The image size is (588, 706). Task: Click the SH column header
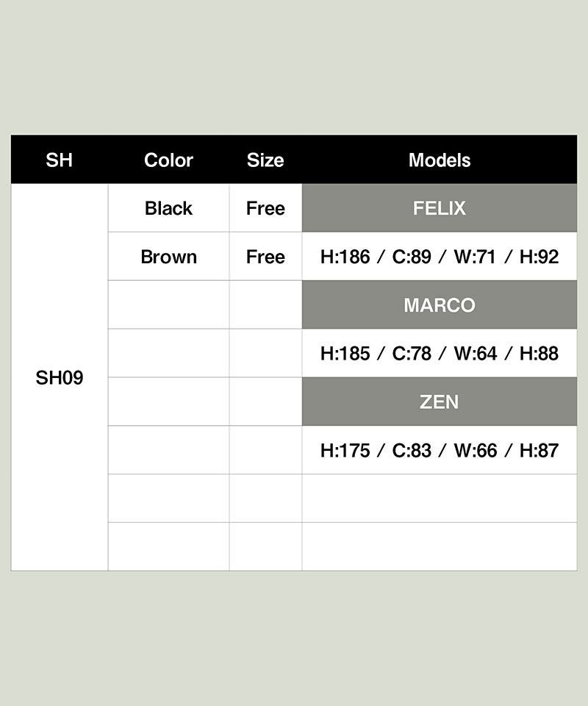coord(60,160)
